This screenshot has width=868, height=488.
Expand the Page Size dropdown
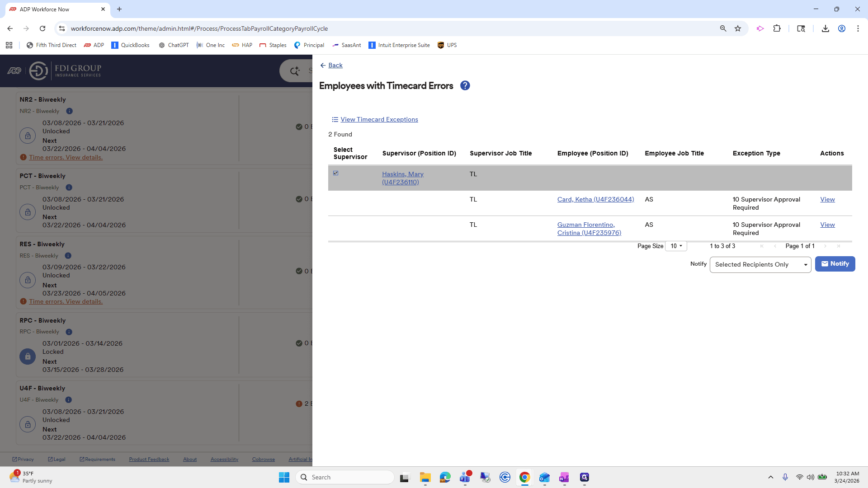click(676, 246)
